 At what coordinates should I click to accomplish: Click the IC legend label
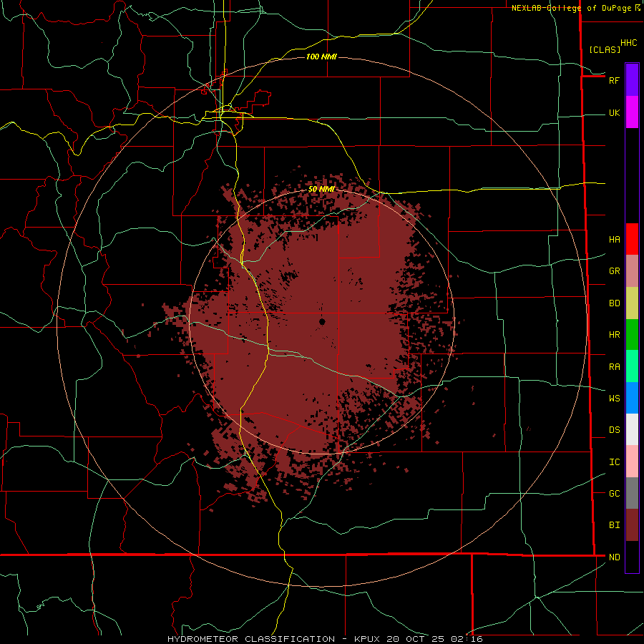(x=614, y=462)
